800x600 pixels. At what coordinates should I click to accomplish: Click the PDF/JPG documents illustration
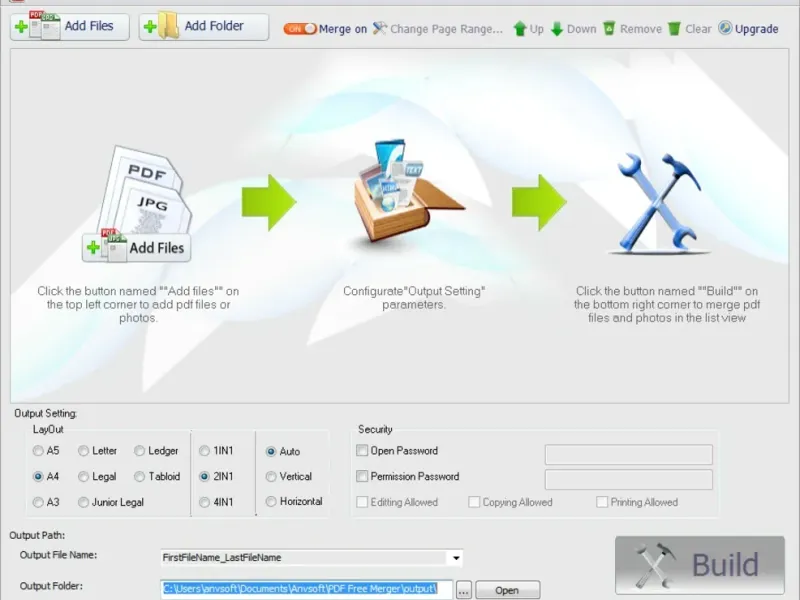[x=144, y=189]
